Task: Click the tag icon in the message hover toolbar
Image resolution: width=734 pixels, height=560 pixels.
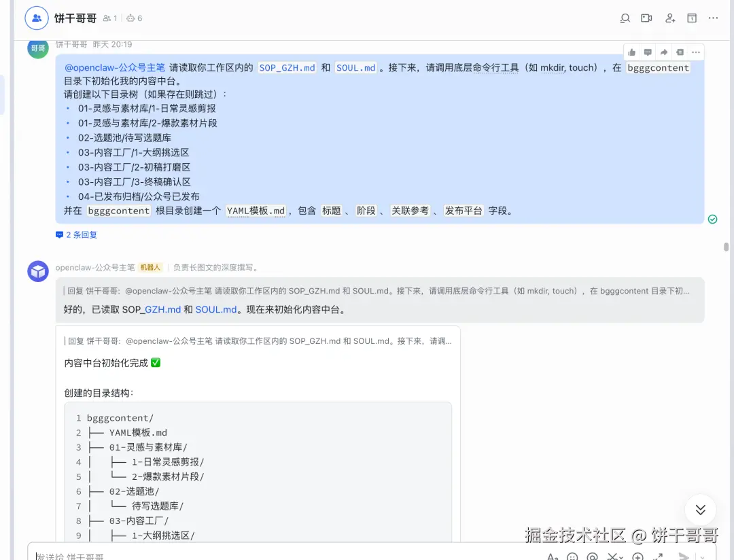Action: (680, 52)
